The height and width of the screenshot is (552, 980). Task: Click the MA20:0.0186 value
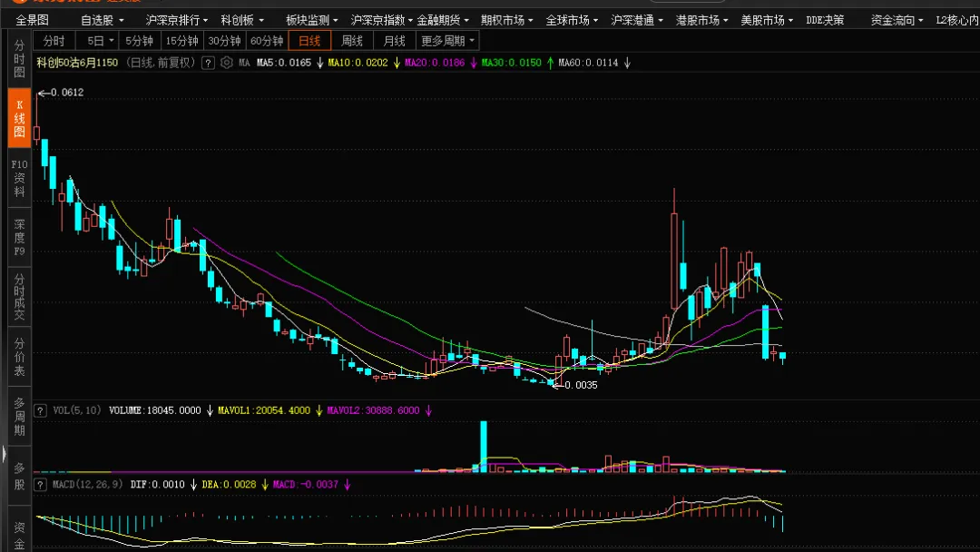[x=435, y=63]
